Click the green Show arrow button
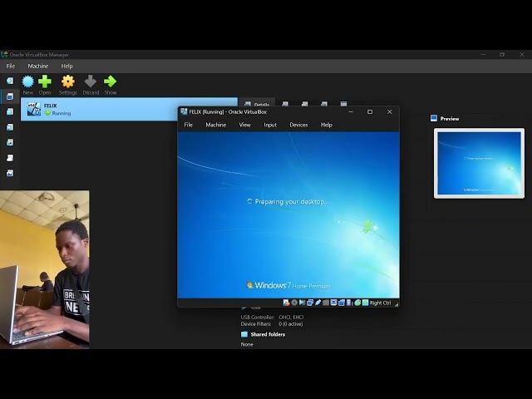Image resolution: width=532 pixels, height=399 pixels. pyautogui.click(x=111, y=81)
